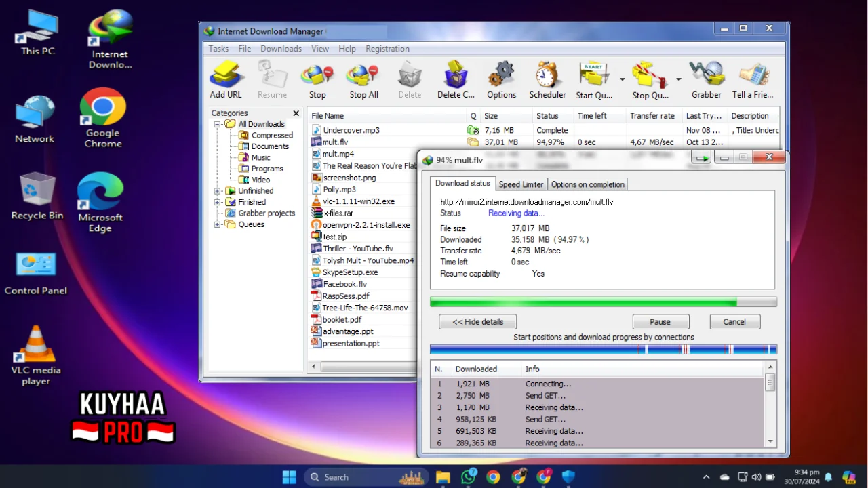Open the Grabber toolbar icon

(706, 80)
